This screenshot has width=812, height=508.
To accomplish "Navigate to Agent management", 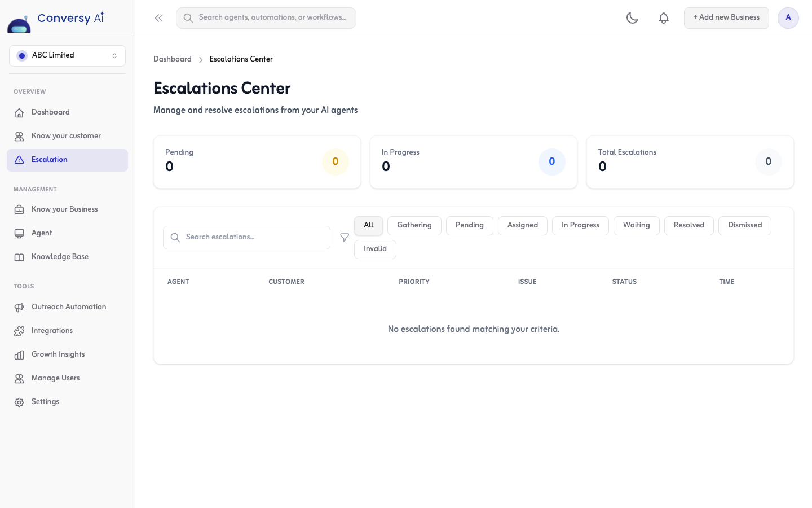I will (x=67, y=233).
